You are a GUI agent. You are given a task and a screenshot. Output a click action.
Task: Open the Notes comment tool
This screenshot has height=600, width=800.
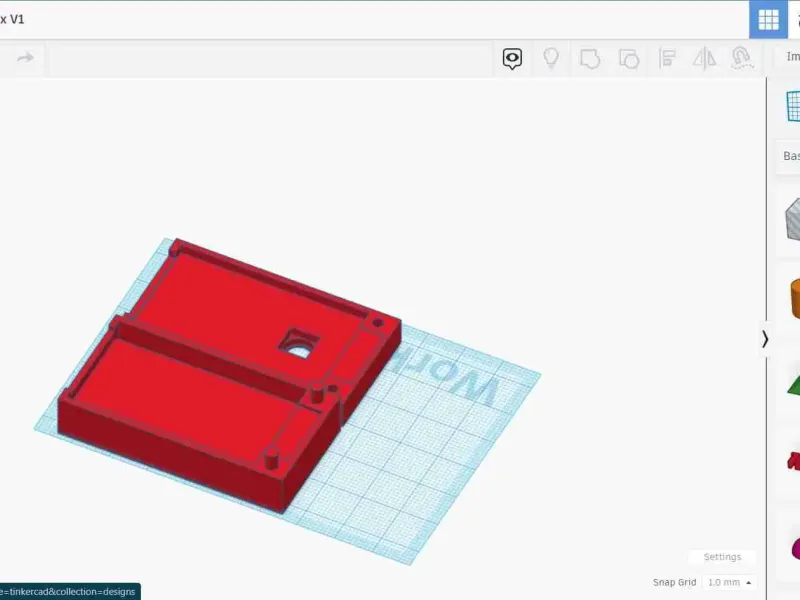tap(512, 58)
